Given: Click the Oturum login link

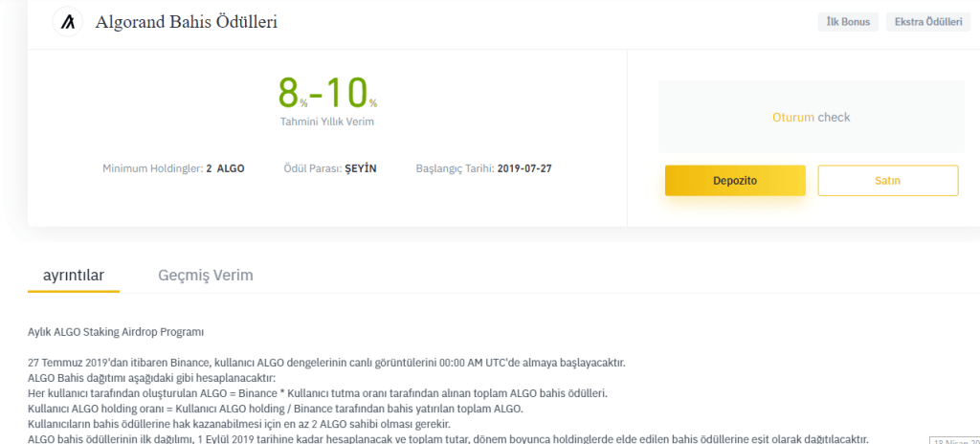Looking at the screenshot, I should click(x=791, y=118).
